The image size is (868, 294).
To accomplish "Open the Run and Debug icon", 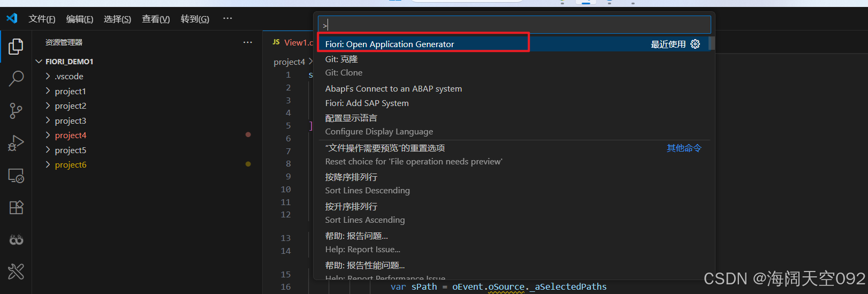I will pyautogui.click(x=16, y=143).
